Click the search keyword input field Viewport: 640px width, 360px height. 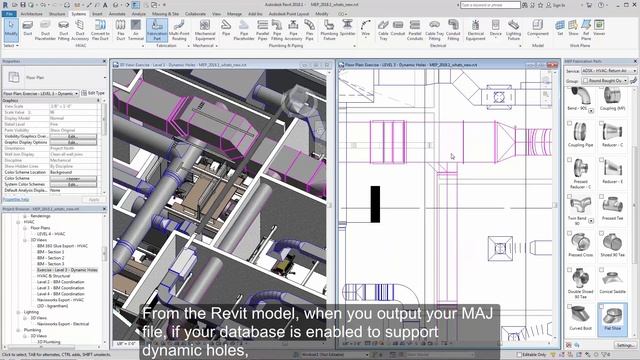[x=490, y=5]
